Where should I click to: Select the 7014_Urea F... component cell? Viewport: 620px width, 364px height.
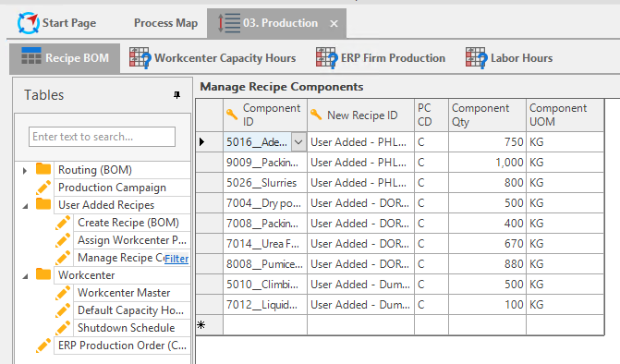265,244
